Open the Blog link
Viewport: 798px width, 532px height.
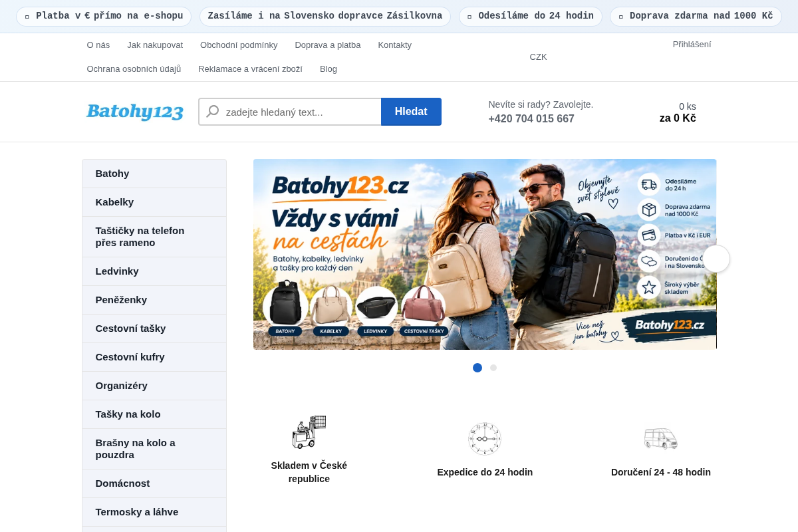329,69
